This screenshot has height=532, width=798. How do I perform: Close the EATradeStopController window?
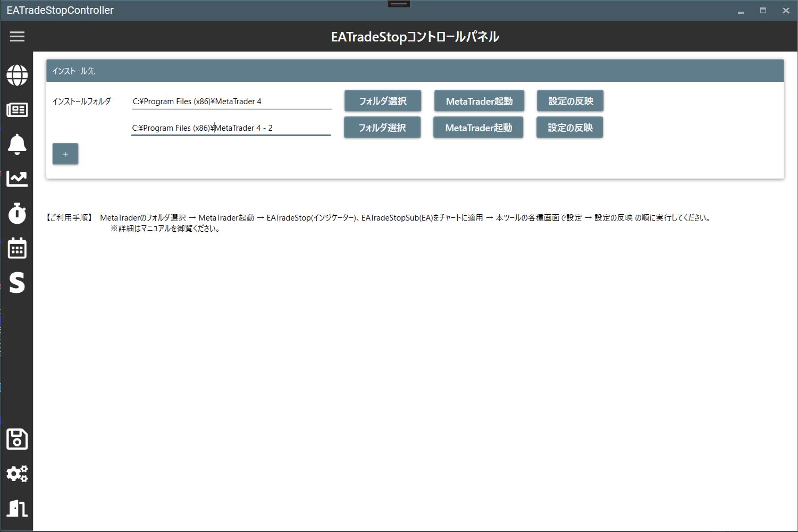(x=786, y=11)
